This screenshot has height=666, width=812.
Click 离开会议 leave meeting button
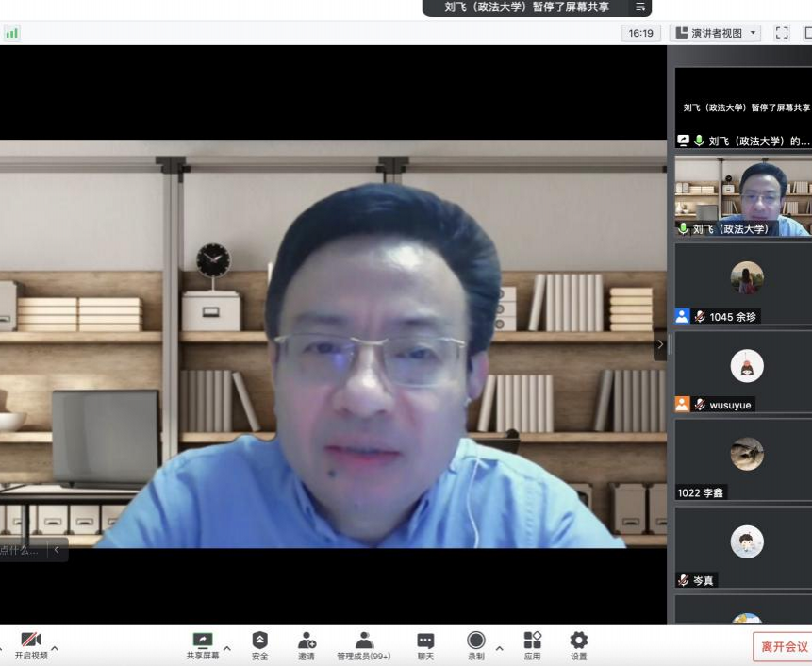pyautogui.click(x=784, y=646)
